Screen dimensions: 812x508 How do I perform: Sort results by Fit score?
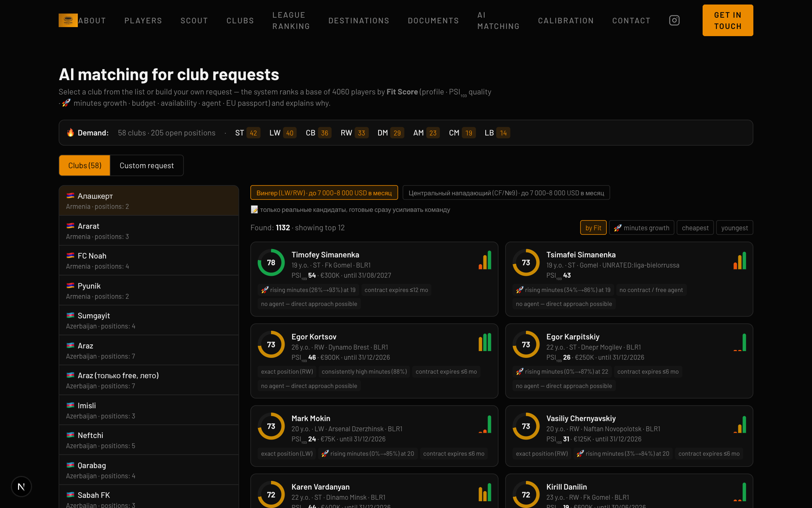coord(593,228)
